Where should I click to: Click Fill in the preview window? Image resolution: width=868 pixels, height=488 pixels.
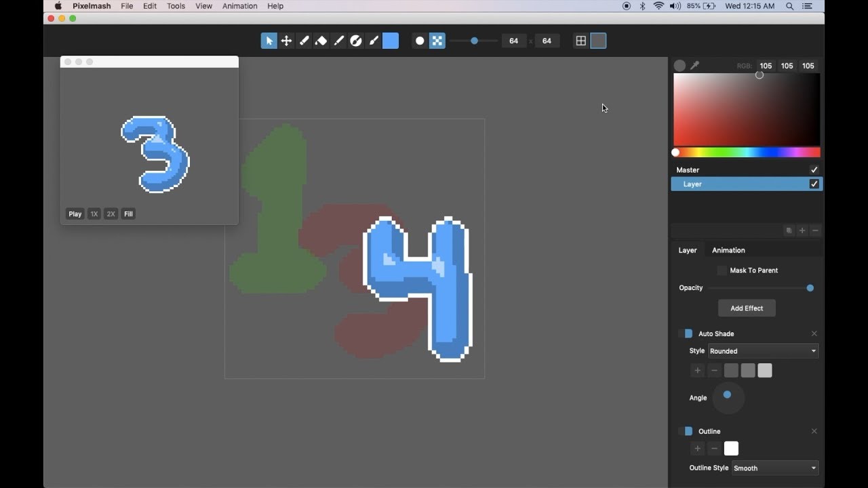128,214
